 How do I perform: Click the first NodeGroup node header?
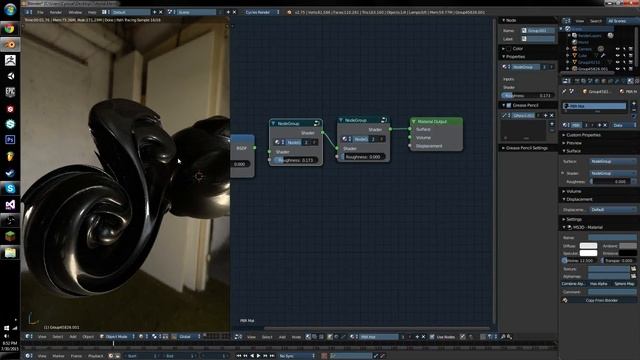296,123
